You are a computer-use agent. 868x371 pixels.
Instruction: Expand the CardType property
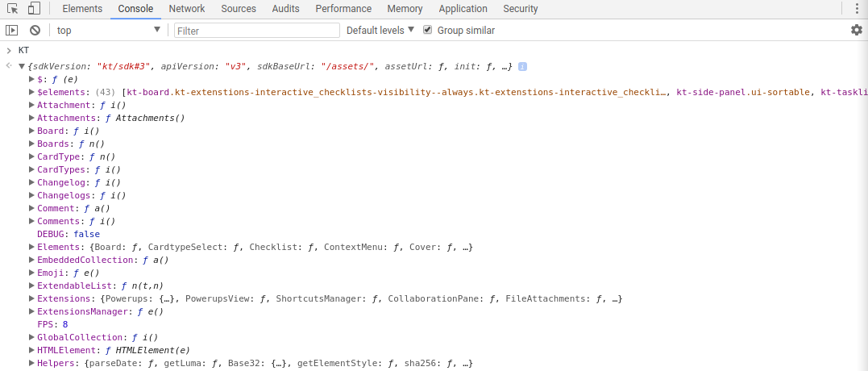coord(32,156)
